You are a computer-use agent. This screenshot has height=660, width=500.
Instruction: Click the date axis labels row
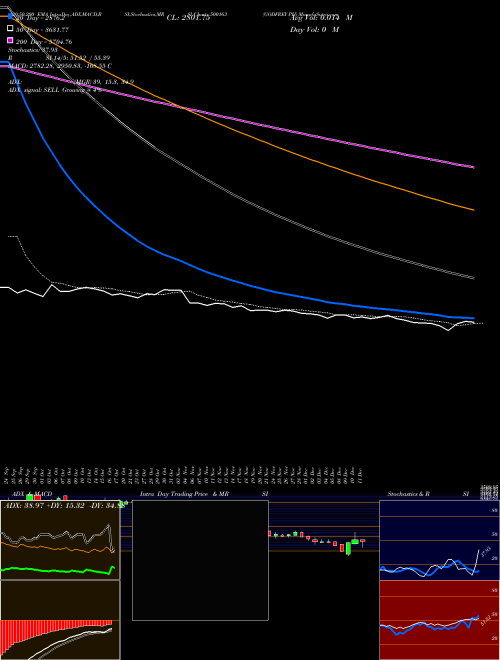(x=184, y=475)
